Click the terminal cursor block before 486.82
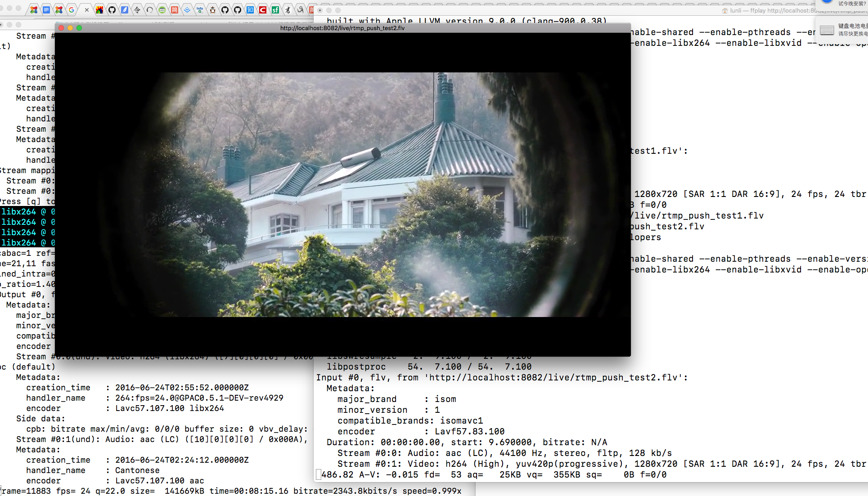868x496 pixels. click(x=319, y=475)
